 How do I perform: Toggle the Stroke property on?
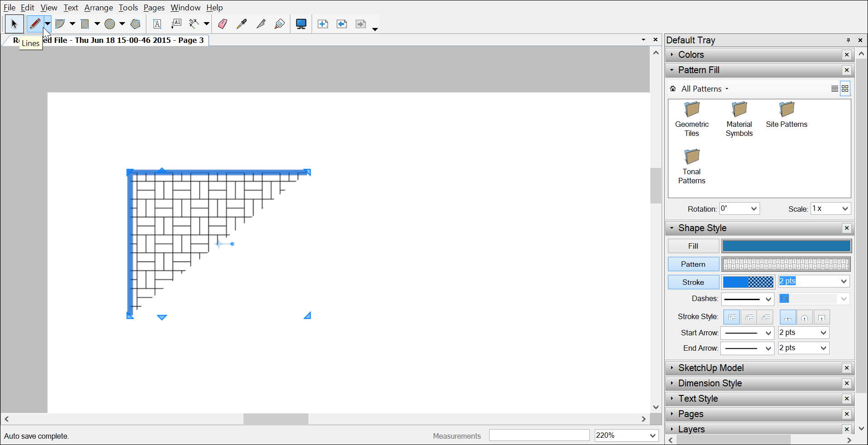(693, 282)
